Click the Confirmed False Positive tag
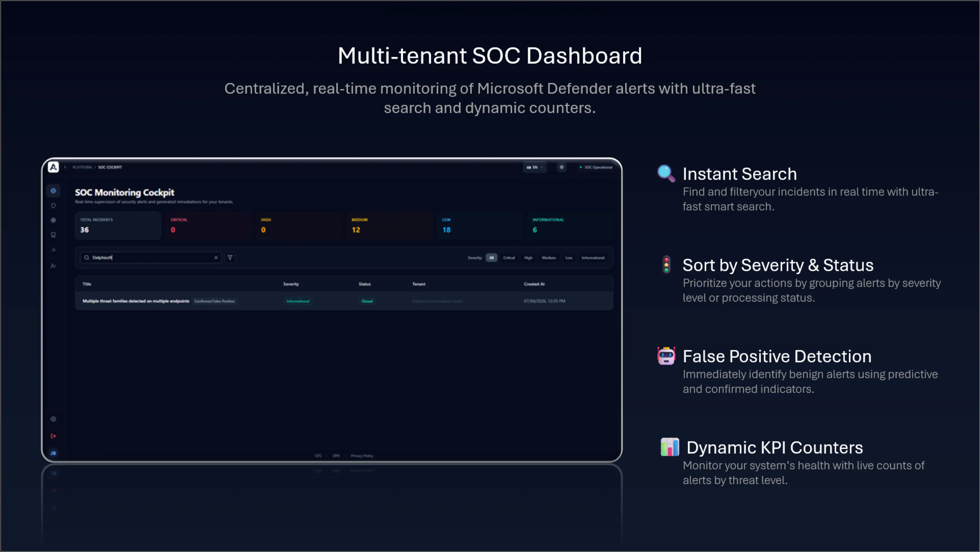 tap(214, 301)
